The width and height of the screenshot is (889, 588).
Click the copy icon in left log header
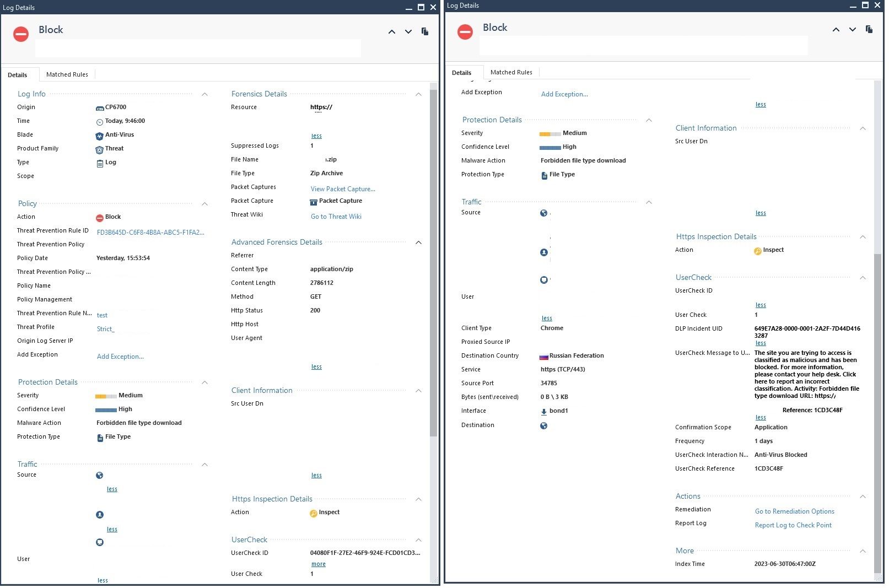point(425,31)
